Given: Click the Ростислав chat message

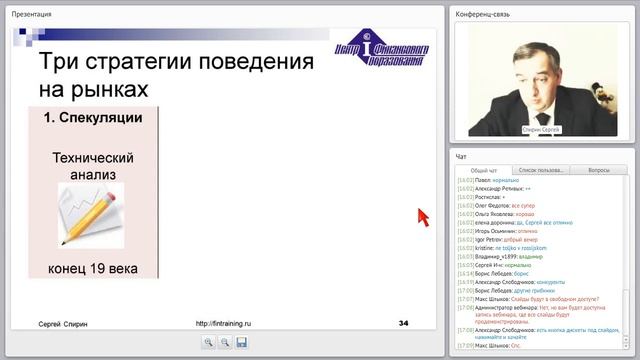Looking at the screenshot, I should click(x=482, y=197).
